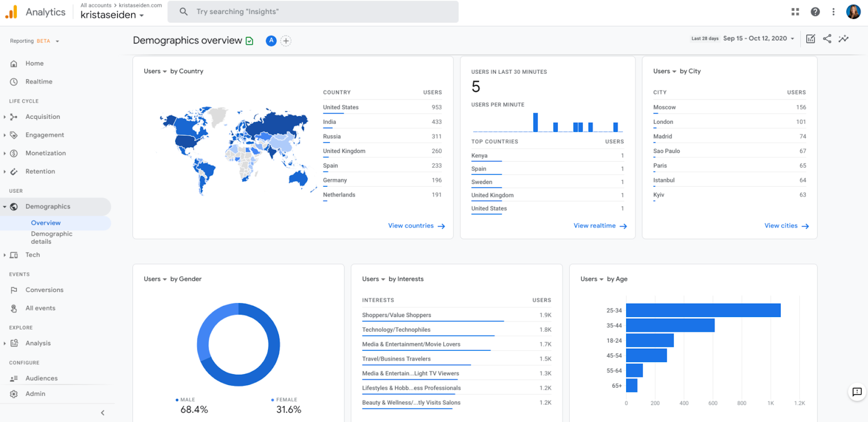
Task: Click the Conversions flag icon
Action: 14,290
